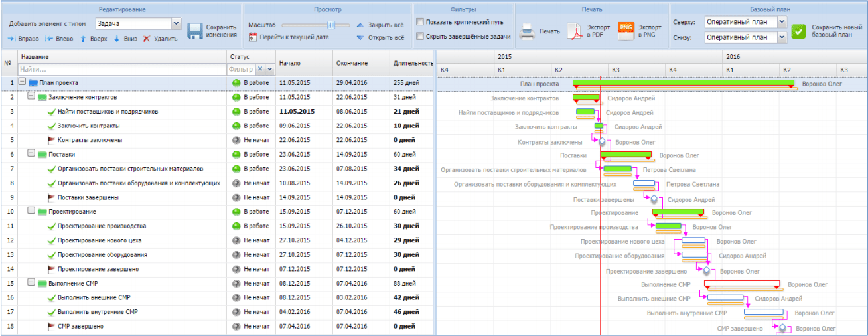Click the red X Удалить icon
Screen dimensions: 868x336
coord(147,39)
